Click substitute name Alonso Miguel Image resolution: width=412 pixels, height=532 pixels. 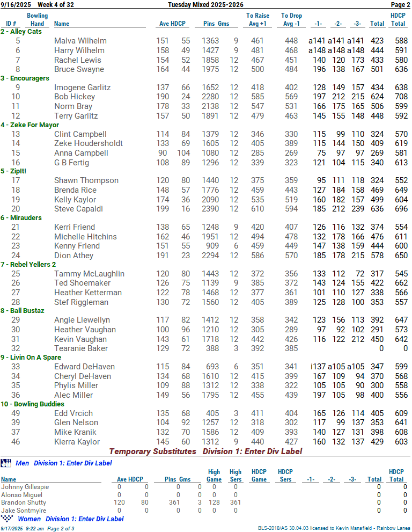point(21,495)
